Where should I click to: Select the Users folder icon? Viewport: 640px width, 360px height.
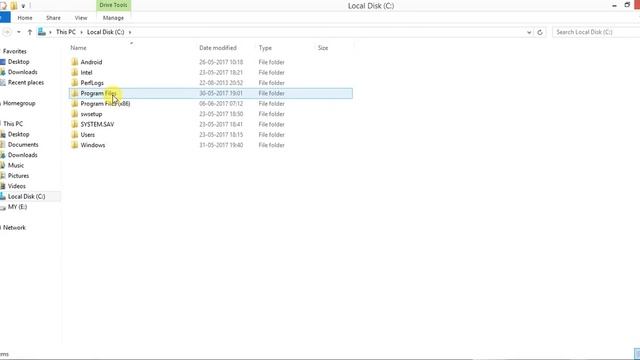point(74,135)
